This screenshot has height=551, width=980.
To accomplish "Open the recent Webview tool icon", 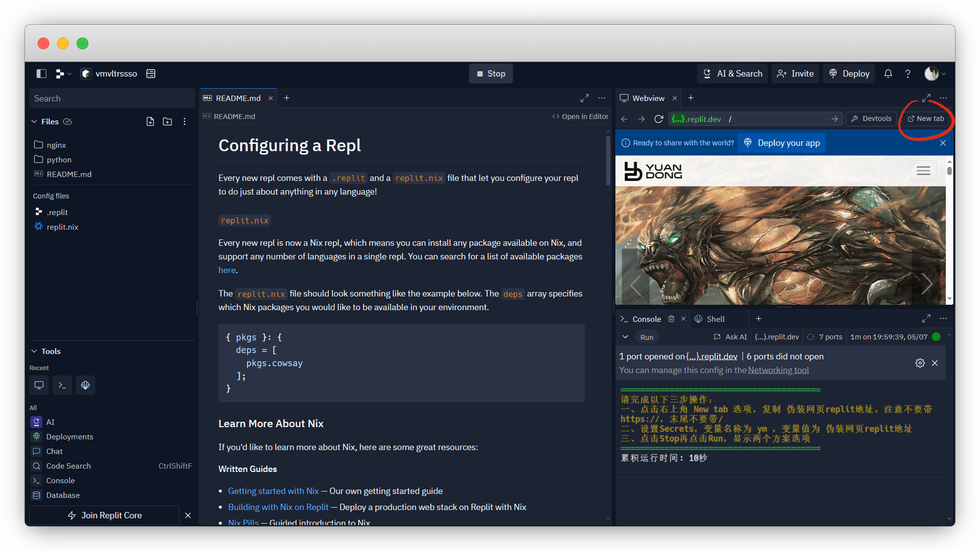I will 39,385.
